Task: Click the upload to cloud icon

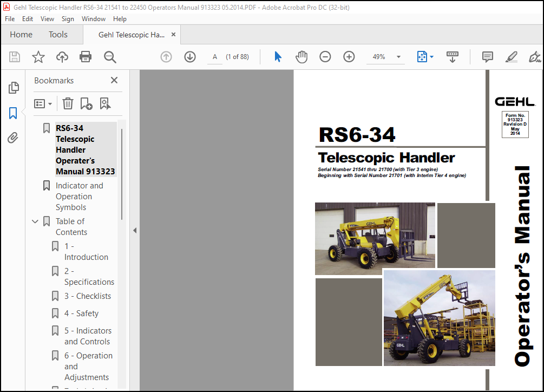Action: point(62,57)
